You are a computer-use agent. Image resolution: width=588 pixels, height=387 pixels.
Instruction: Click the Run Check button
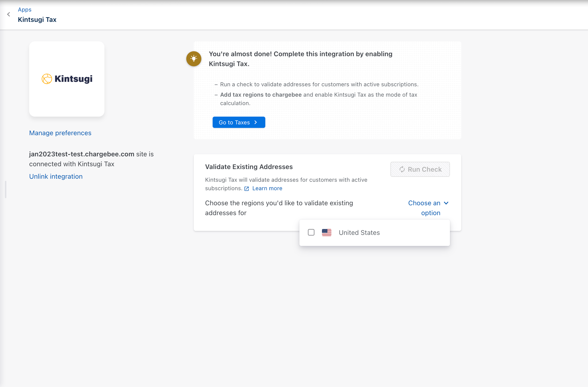pos(420,170)
